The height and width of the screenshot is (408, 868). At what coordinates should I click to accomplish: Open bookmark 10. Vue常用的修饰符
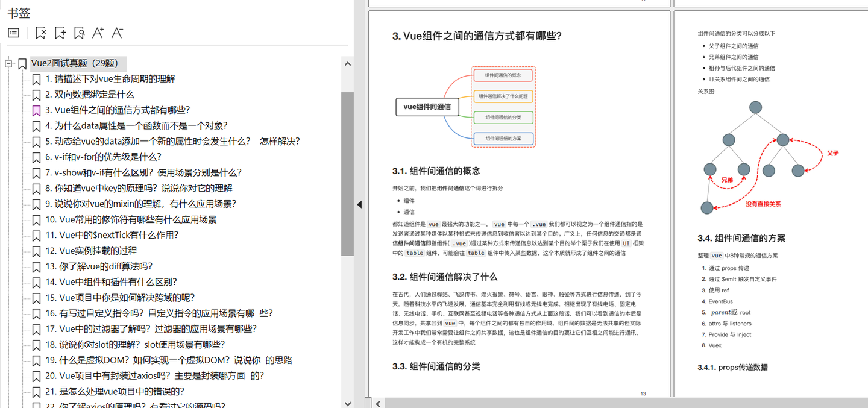click(131, 220)
